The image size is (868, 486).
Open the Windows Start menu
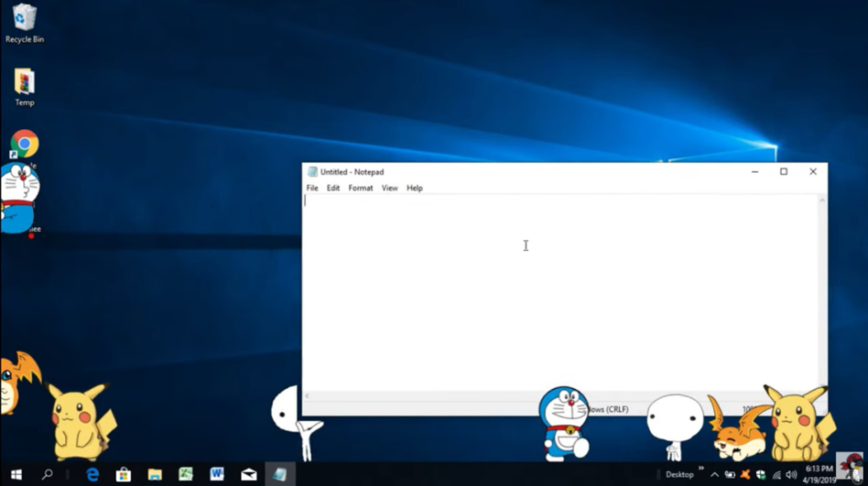coord(16,475)
